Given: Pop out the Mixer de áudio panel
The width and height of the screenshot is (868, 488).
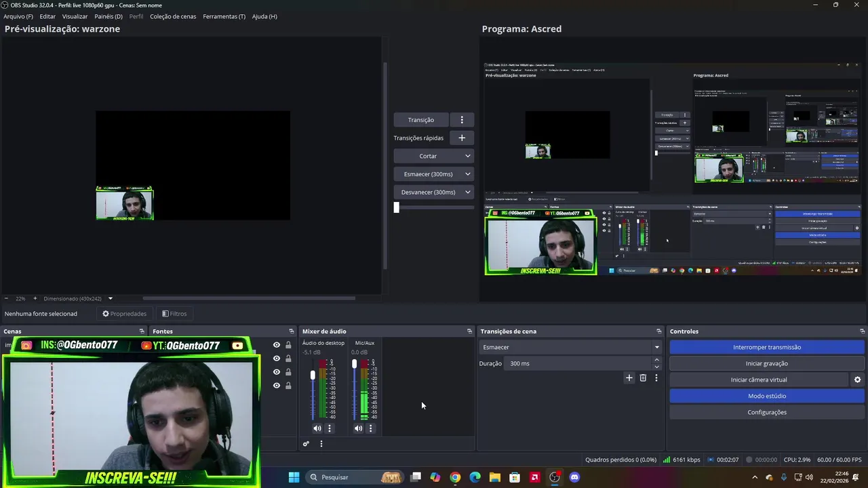Looking at the screenshot, I should [x=469, y=331].
